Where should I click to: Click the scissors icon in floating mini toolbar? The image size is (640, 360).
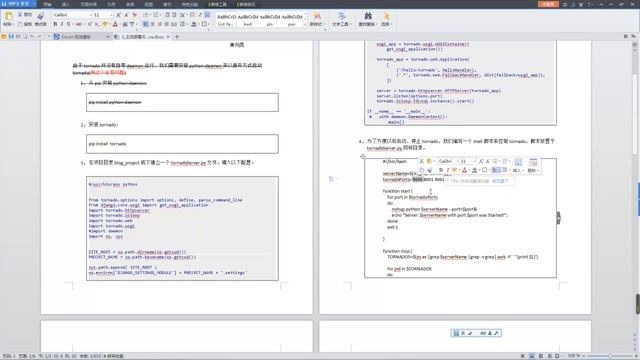tap(422, 161)
